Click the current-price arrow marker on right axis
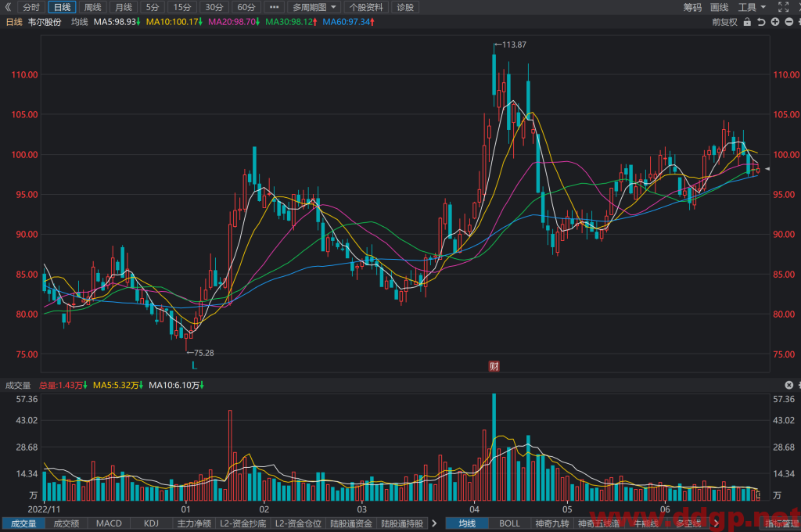The width and height of the screenshot is (801, 532). tap(767, 169)
